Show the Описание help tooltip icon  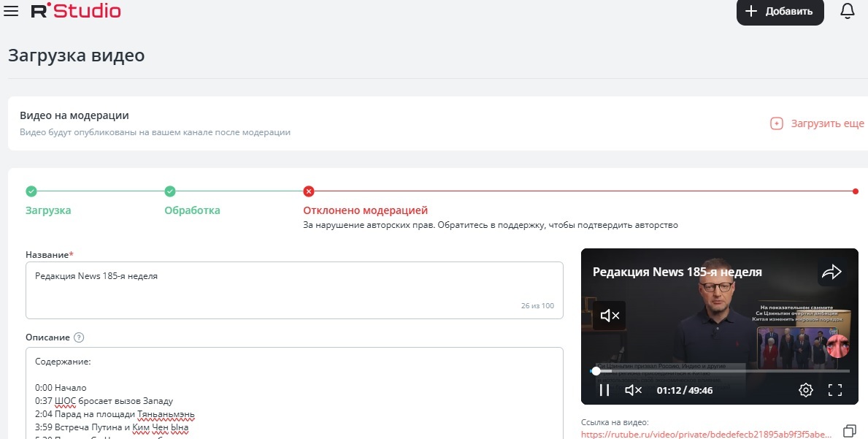click(79, 337)
